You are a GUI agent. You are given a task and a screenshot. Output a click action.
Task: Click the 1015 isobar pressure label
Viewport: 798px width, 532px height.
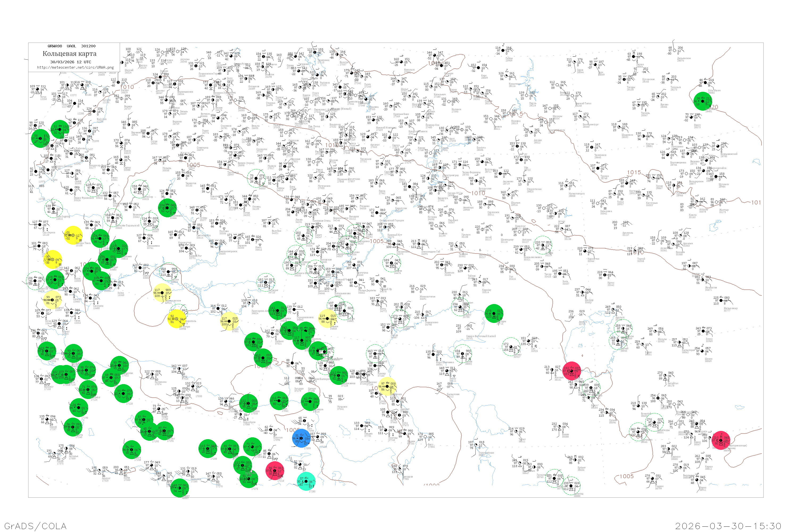pos(634,172)
